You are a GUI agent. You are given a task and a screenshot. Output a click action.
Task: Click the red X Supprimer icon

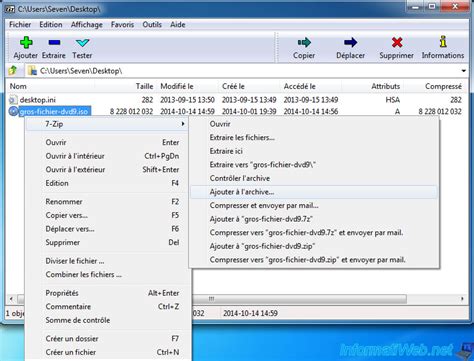[x=397, y=42]
